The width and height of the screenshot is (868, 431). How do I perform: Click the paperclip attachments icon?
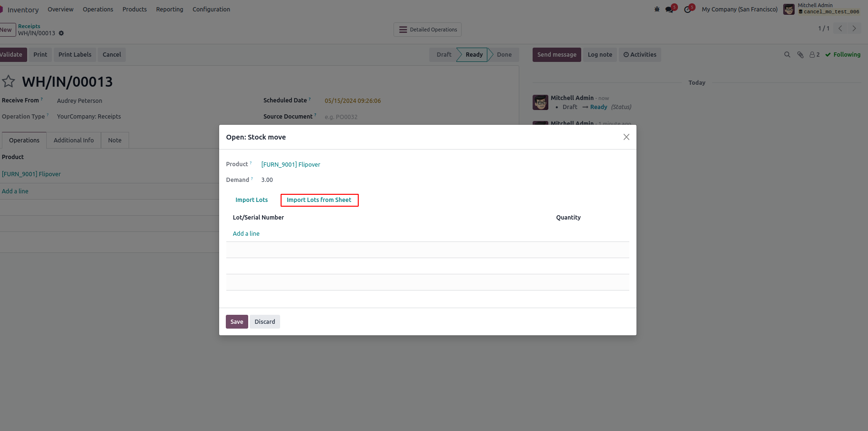click(x=800, y=55)
